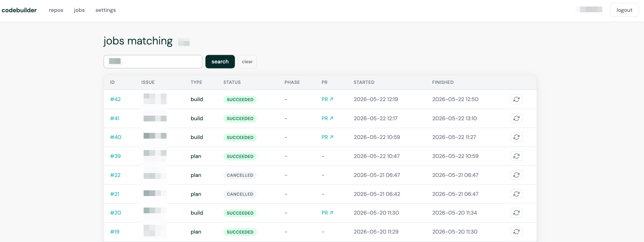Retry cancelled job #22 via refresh icon
644x242 pixels.
tap(517, 175)
